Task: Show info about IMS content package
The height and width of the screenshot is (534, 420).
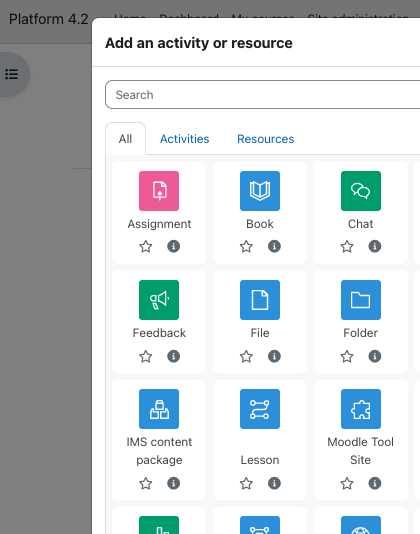Action: [x=173, y=483]
